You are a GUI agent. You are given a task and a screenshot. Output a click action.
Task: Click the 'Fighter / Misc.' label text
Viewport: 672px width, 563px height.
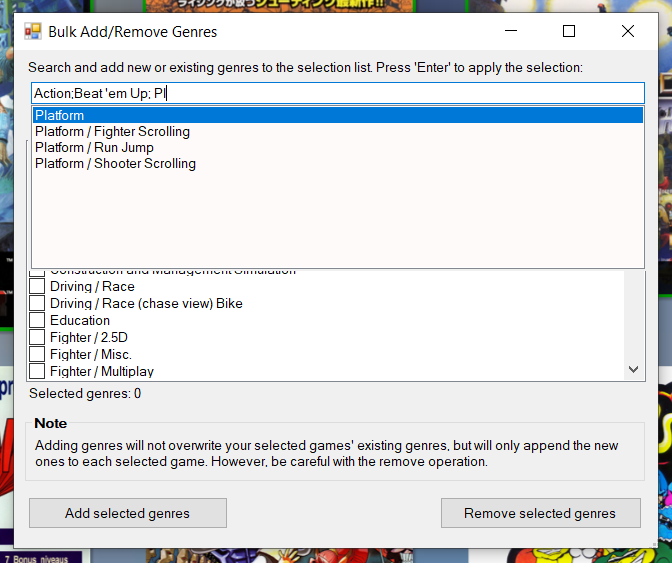[x=91, y=354]
